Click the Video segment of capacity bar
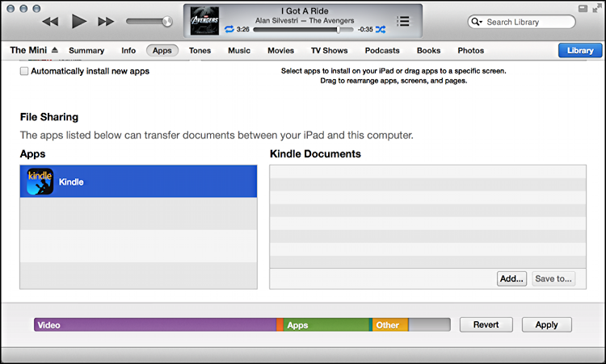The width and height of the screenshot is (606, 364). pos(154,324)
